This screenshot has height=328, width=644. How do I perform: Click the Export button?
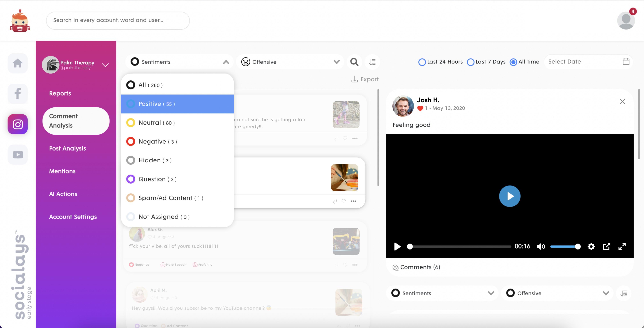coord(365,79)
